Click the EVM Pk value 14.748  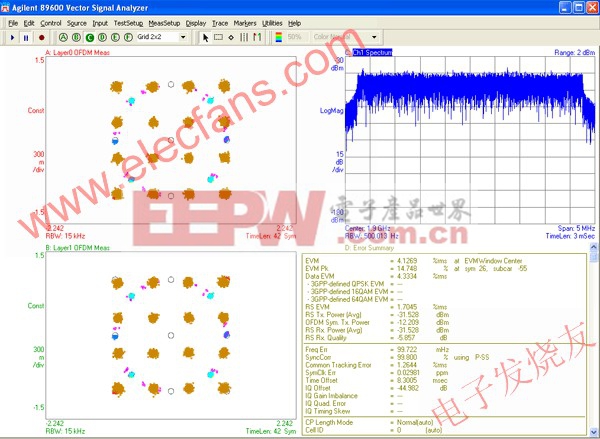(407, 269)
